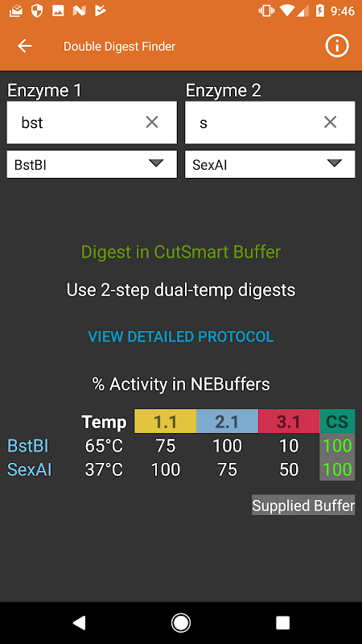The width and height of the screenshot is (362, 644).
Task: Focus the Enzyme 1 field containing bst
Action: click(x=92, y=122)
